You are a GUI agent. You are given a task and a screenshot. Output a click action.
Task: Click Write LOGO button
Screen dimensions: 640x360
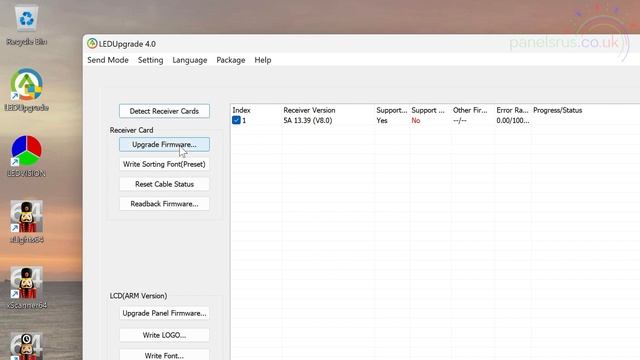point(164,335)
